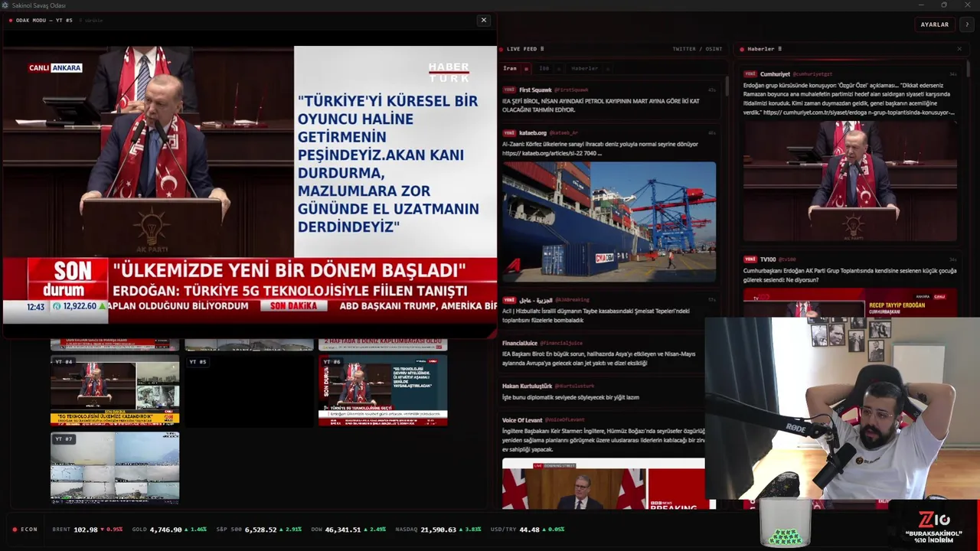
Task: Select the YT #7 multi-camera stream thumbnail
Action: (115, 468)
